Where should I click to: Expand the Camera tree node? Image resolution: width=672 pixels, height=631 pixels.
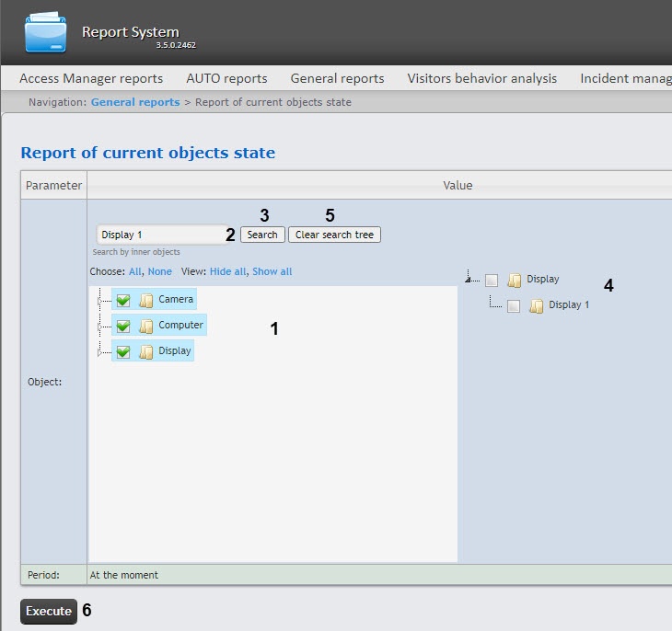[x=99, y=300]
